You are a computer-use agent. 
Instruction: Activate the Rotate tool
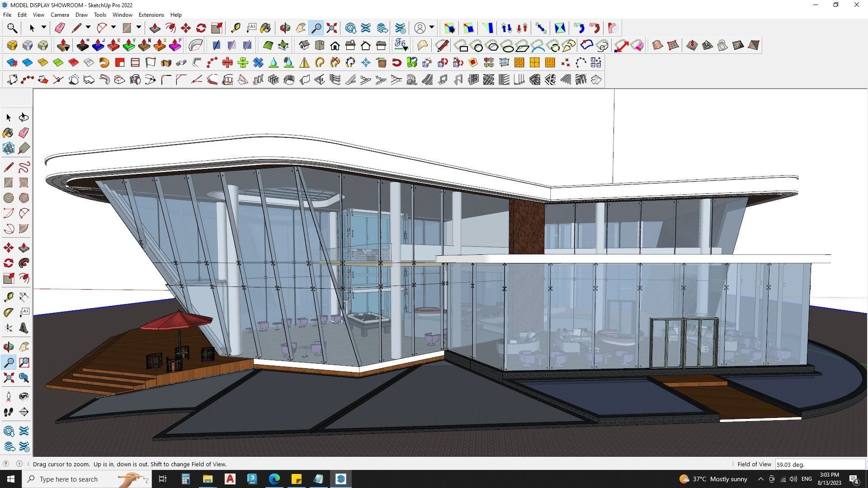(x=200, y=28)
